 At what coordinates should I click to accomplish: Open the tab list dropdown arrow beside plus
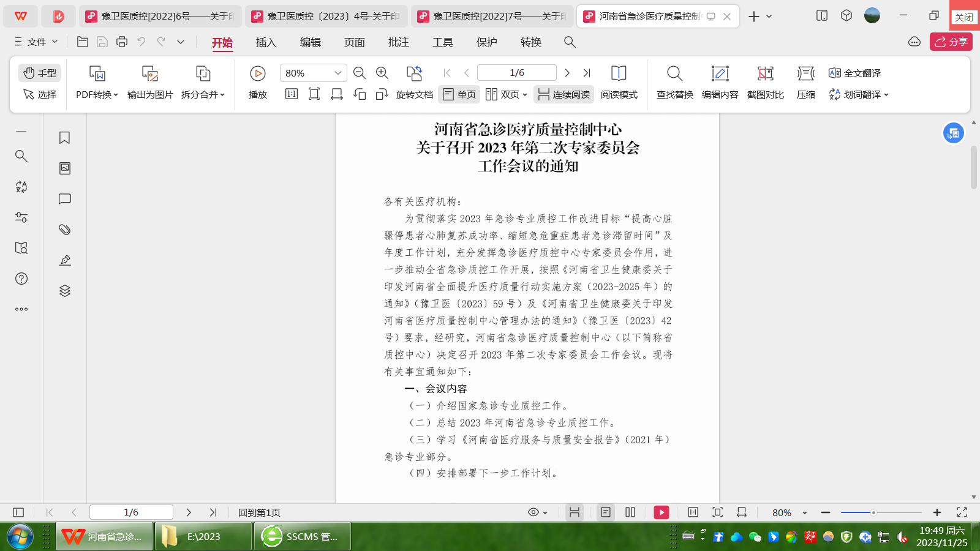coord(769,17)
